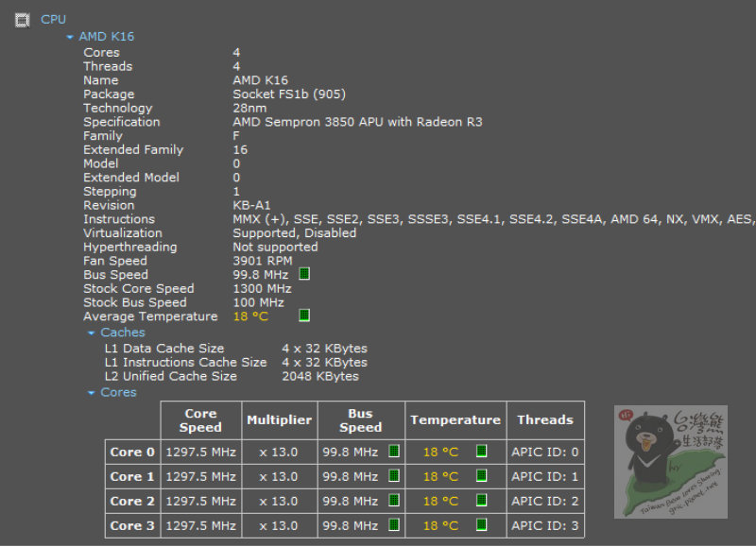The image size is (756, 547).
Task: Click the Instructions list starting with MMX (+)
Action: click(493, 219)
